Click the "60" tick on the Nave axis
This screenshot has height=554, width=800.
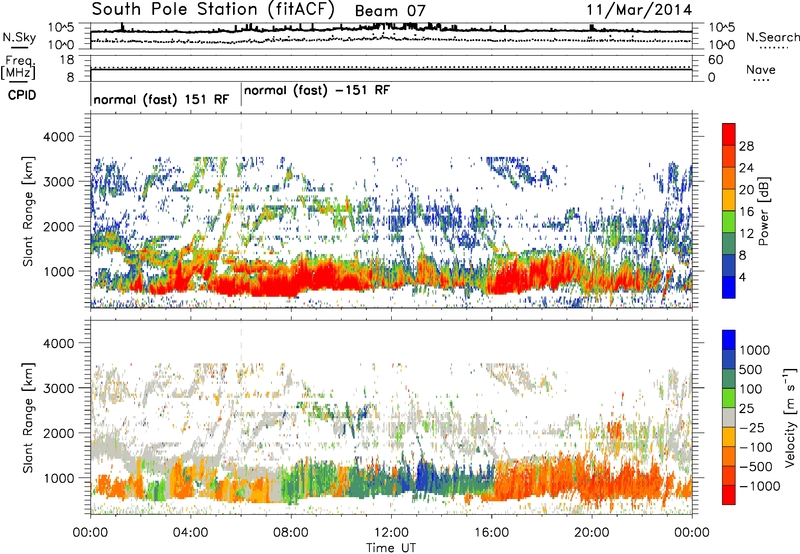click(715, 60)
